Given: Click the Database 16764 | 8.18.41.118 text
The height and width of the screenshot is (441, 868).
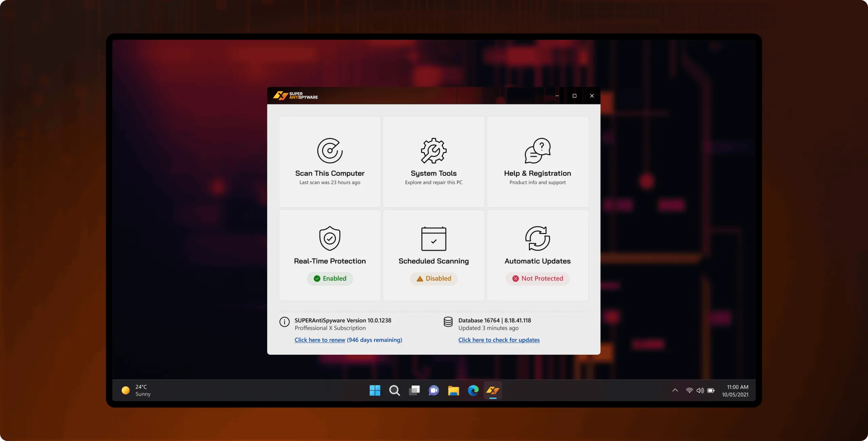Looking at the screenshot, I should pos(495,320).
